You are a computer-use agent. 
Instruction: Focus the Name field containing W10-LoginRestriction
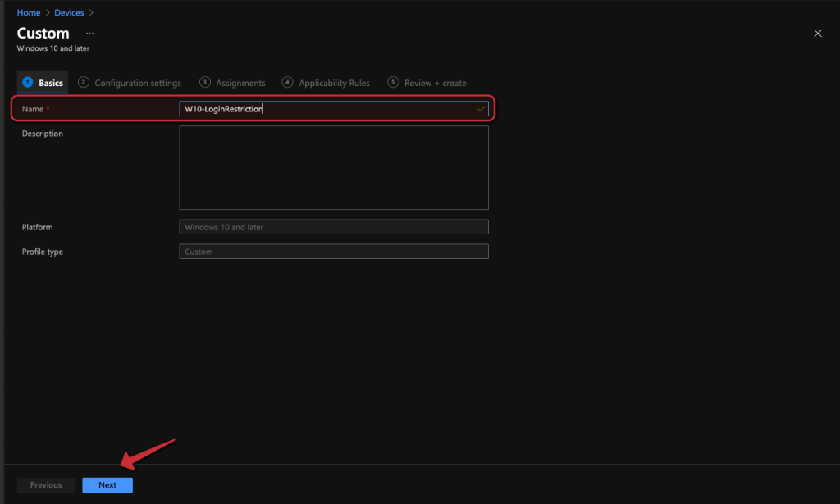point(328,109)
